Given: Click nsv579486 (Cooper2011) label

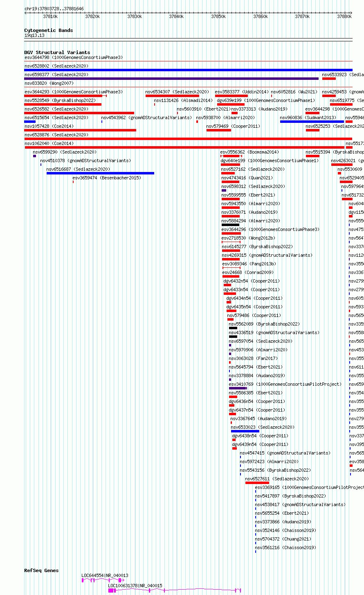Looking at the screenshot, I should click(x=254, y=315).
